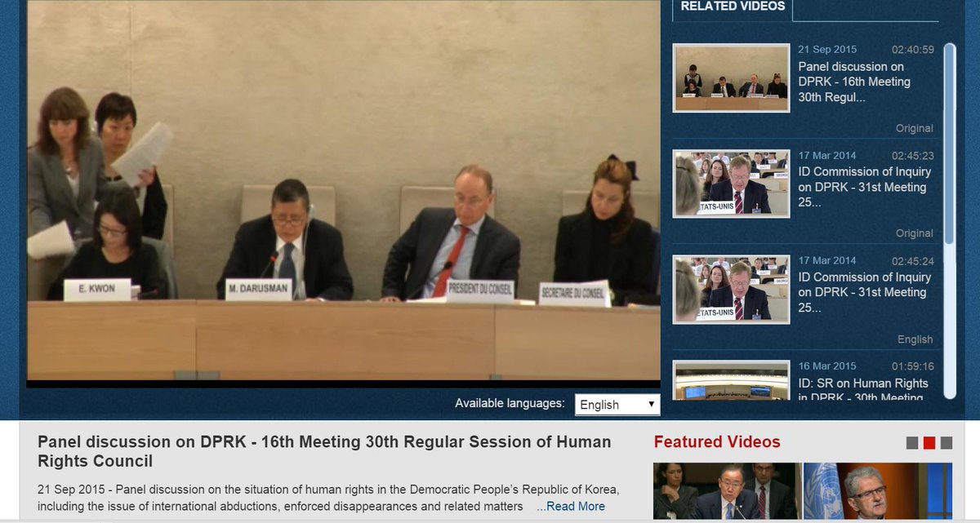This screenshot has width=980, height=523.
Task: Click the main video player frame
Action: [343, 193]
